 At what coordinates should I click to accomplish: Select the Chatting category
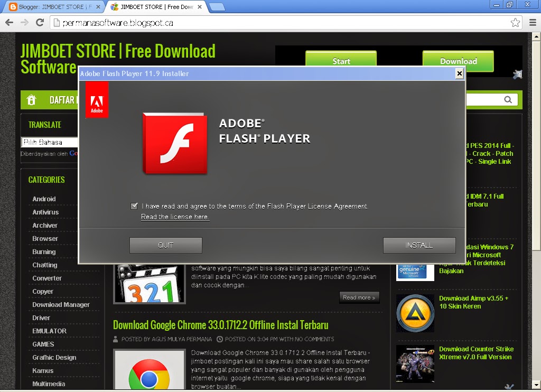pos(45,265)
